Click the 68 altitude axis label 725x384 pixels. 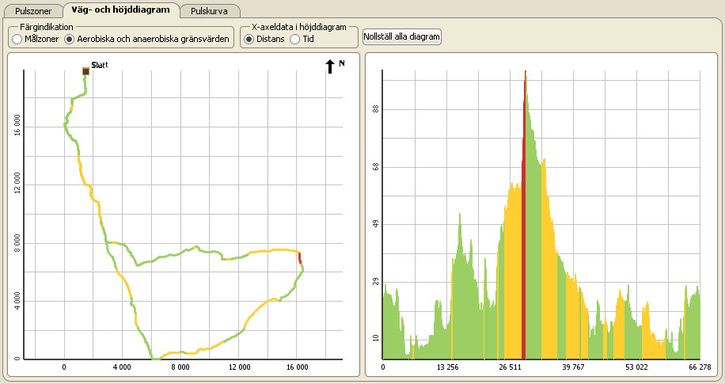pos(375,167)
